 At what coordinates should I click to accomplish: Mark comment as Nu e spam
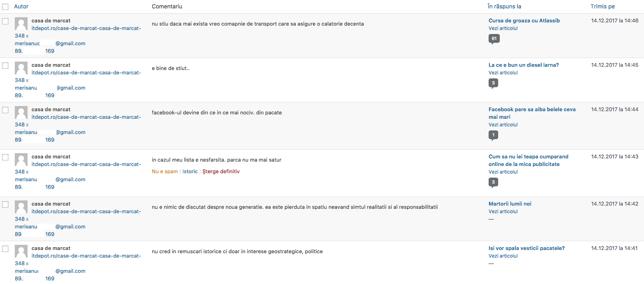pyautogui.click(x=165, y=172)
